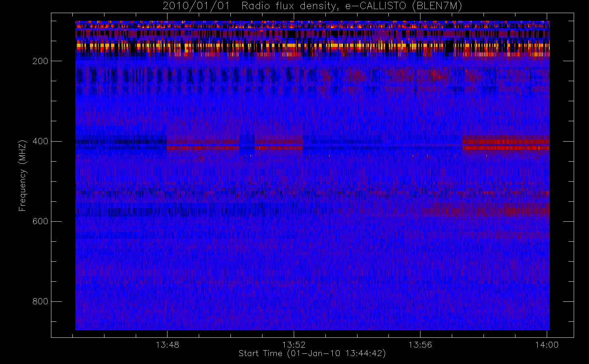The width and height of the screenshot is (589, 364).
Task: Click the date 2010/01/01 in the title
Action: point(196,6)
